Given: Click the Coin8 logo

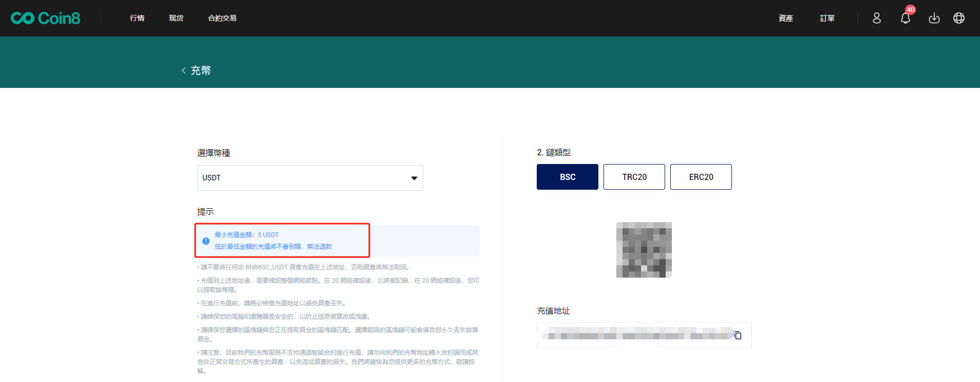Looking at the screenshot, I should pyautogui.click(x=45, y=18).
